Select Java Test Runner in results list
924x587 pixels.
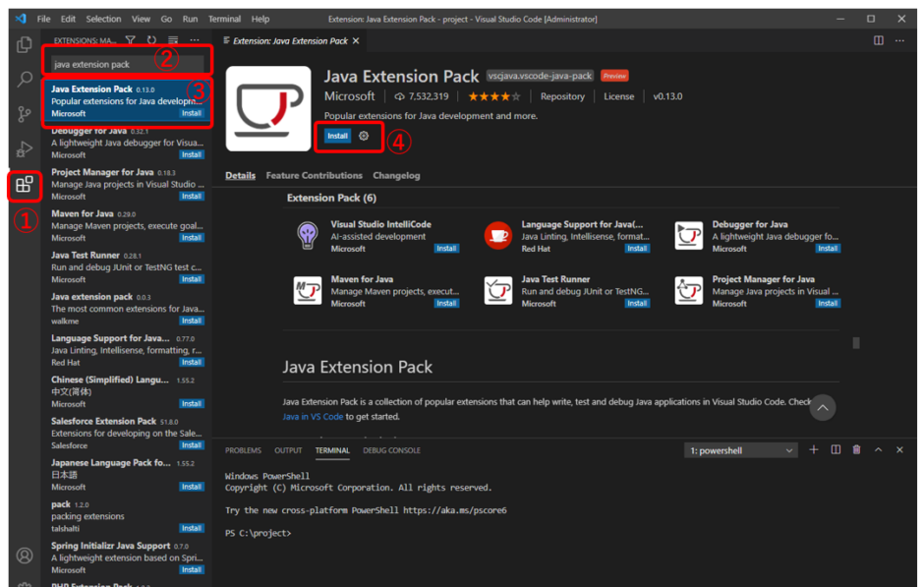127,267
